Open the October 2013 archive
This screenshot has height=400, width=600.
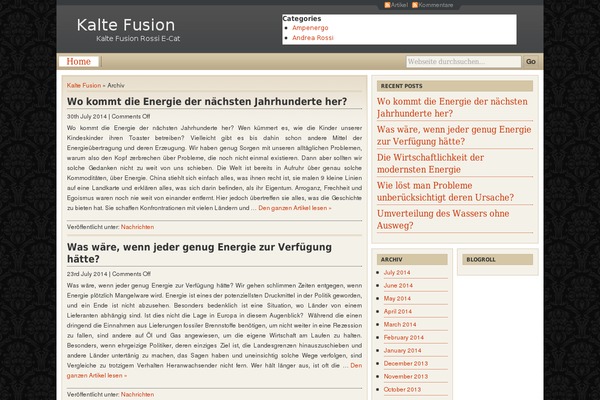402,390
